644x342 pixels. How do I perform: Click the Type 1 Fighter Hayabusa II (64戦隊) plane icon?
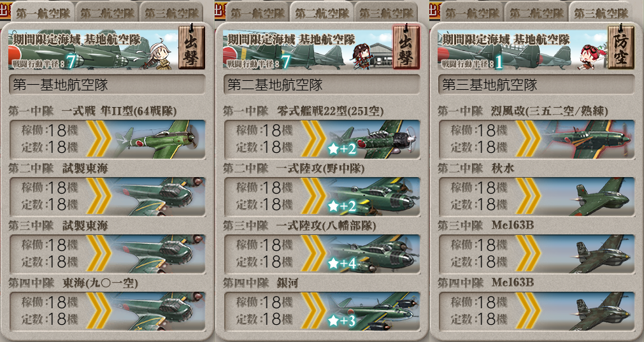pos(159,139)
